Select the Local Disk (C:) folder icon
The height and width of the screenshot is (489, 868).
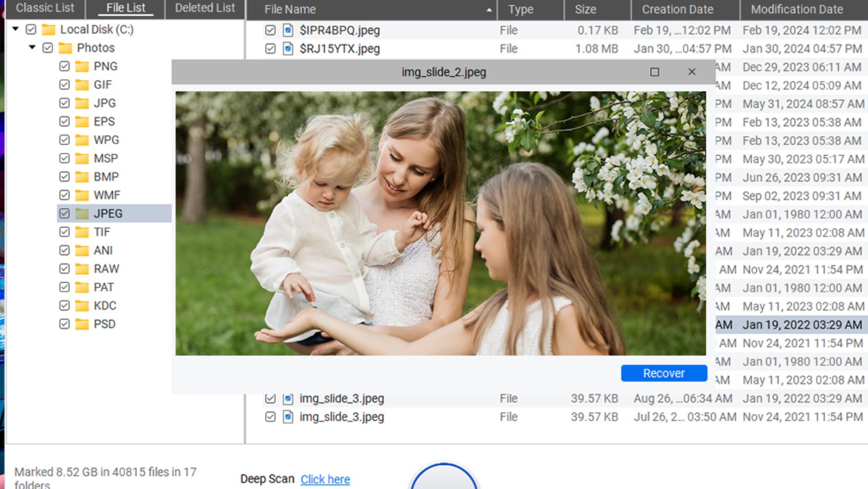tap(49, 29)
